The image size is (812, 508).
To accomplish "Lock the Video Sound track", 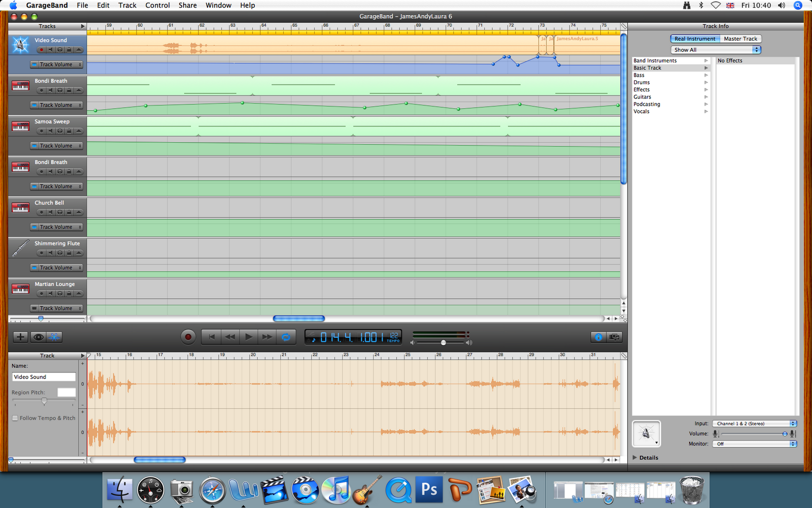I will [x=69, y=50].
